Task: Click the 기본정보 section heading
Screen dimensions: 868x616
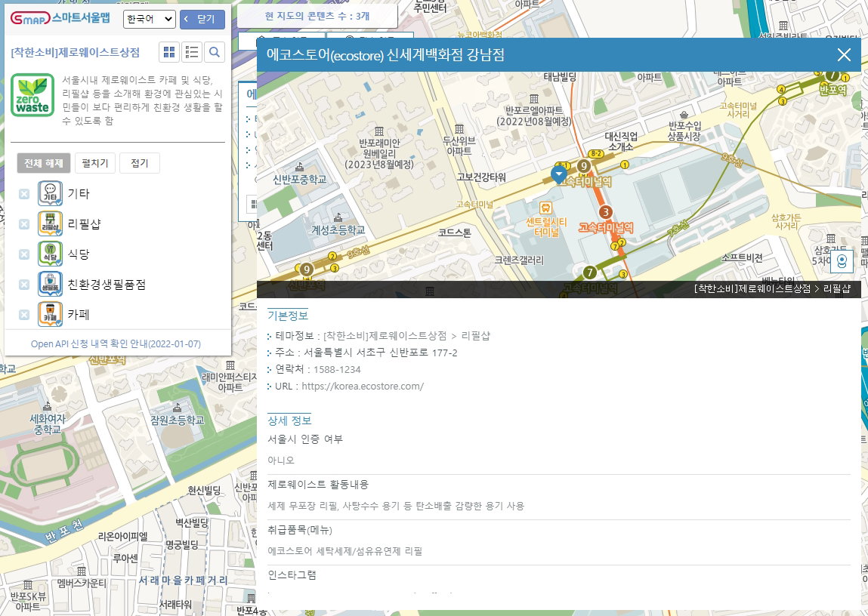Action: (288, 316)
